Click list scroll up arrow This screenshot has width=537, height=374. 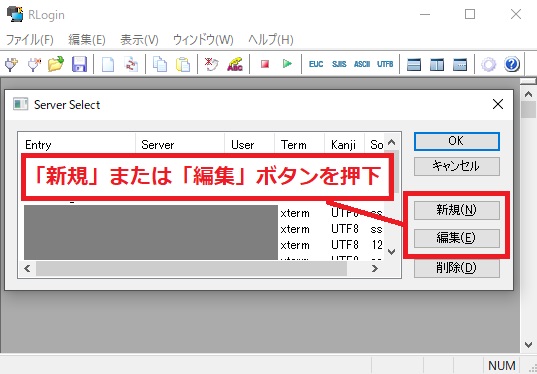click(392, 142)
